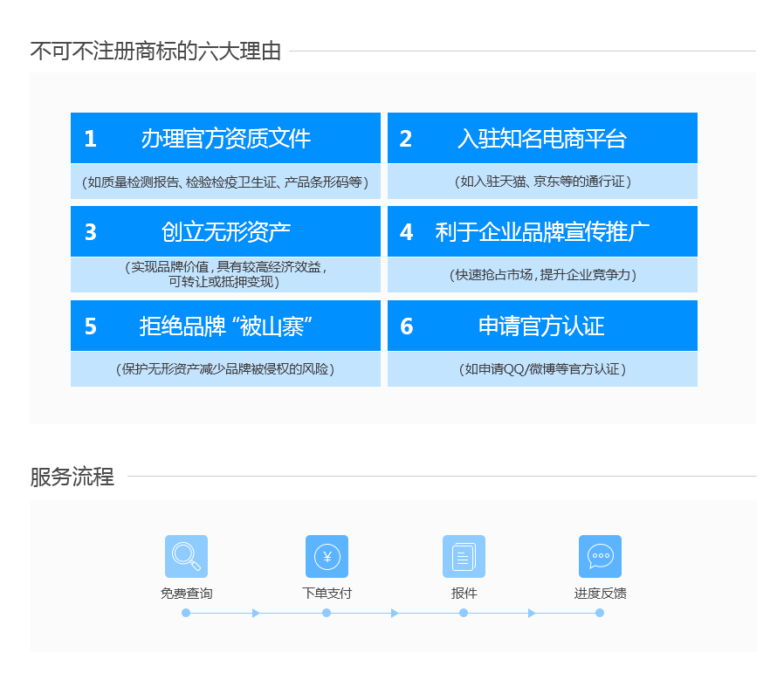784x673 pixels.
Task: Click the 免费查询 step label
Action: click(186, 594)
